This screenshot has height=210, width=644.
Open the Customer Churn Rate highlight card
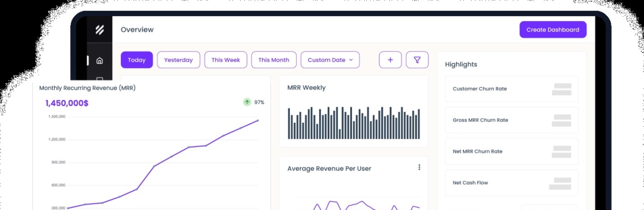coord(512,88)
